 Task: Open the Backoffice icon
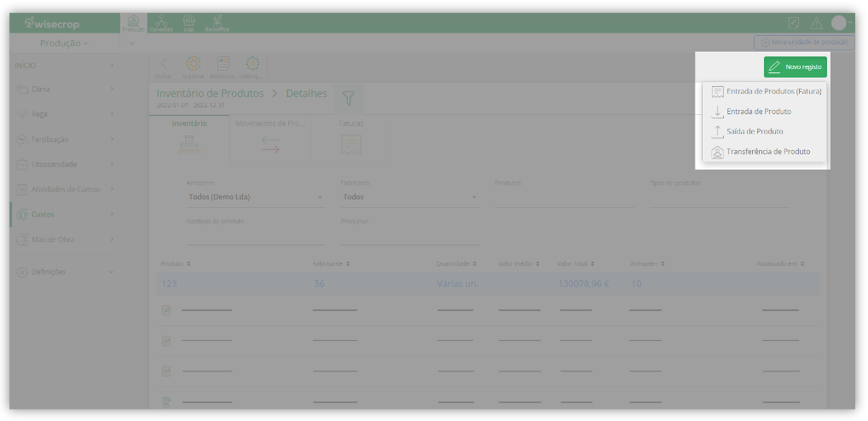tap(217, 23)
